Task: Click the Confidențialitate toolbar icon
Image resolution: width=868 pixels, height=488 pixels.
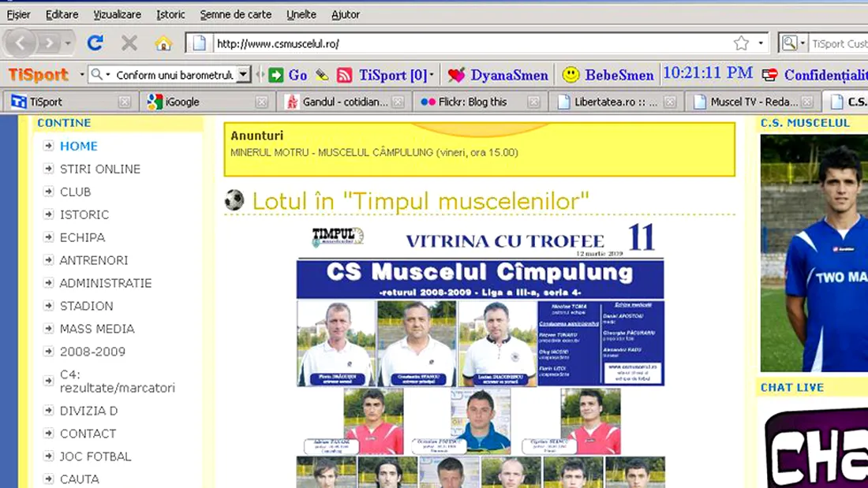Action: 769,75
